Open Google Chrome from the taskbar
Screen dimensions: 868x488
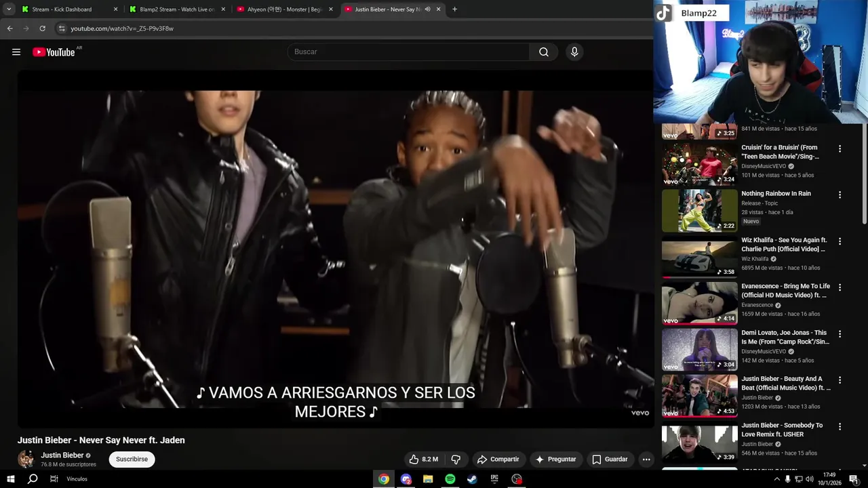click(384, 479)
